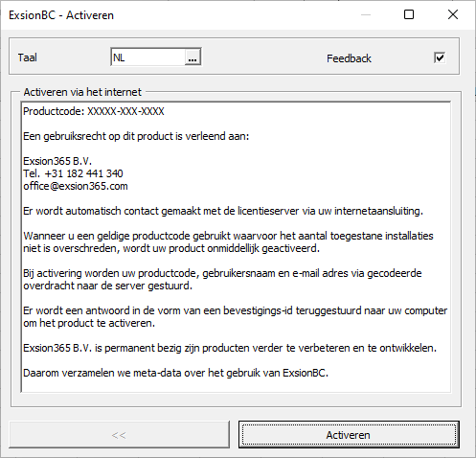Image resolution: width=476 pixels, height=458 pixels.
Task: Click the 'Daarom verzamelen we meta-data' sentence
Action: pos(175,373)
